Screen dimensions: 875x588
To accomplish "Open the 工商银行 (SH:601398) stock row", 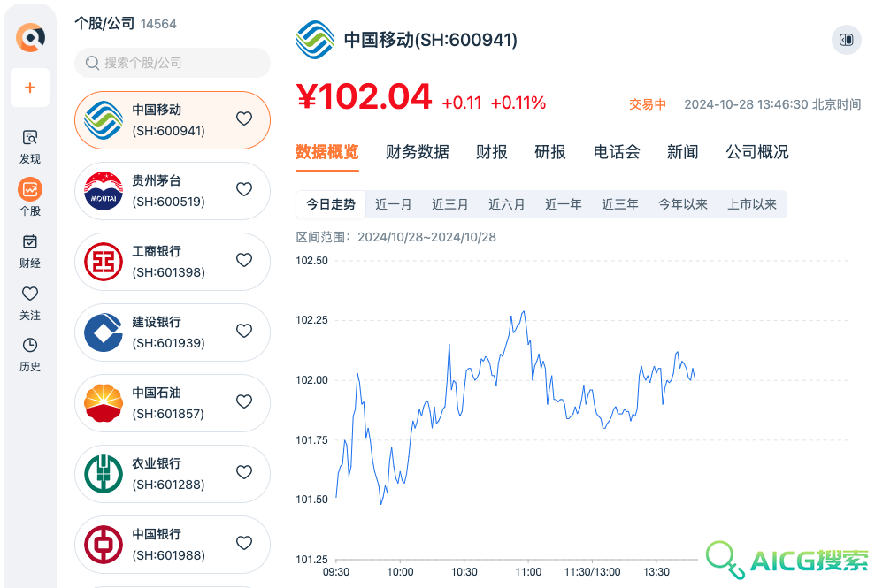I will point(173,262).
